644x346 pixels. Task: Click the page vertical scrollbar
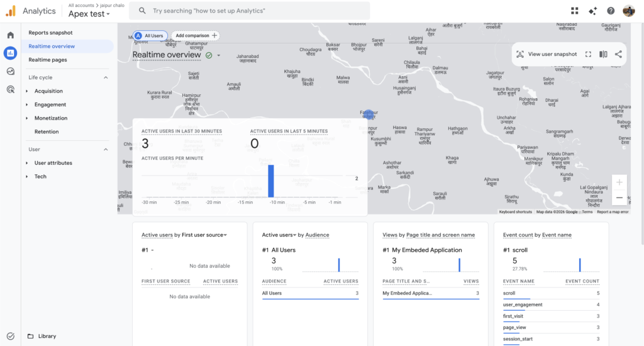coord(641,133)
